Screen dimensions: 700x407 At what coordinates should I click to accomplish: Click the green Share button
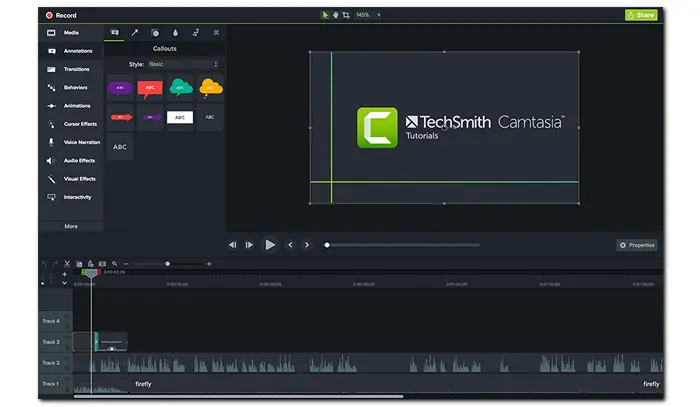641,15
